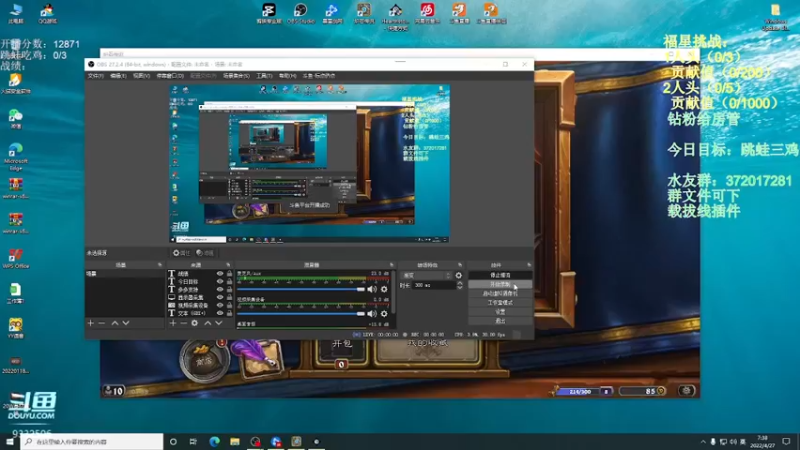Select the 显示器采集 source row
Screen dimensions: 800x450
[x=191, y=297]
